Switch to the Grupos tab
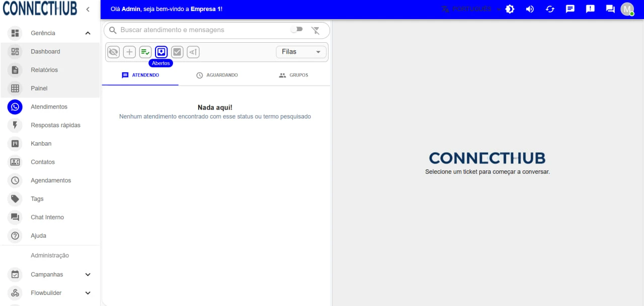Image resolution: width=644 pixels, height=306 pixels. point(293,75)
